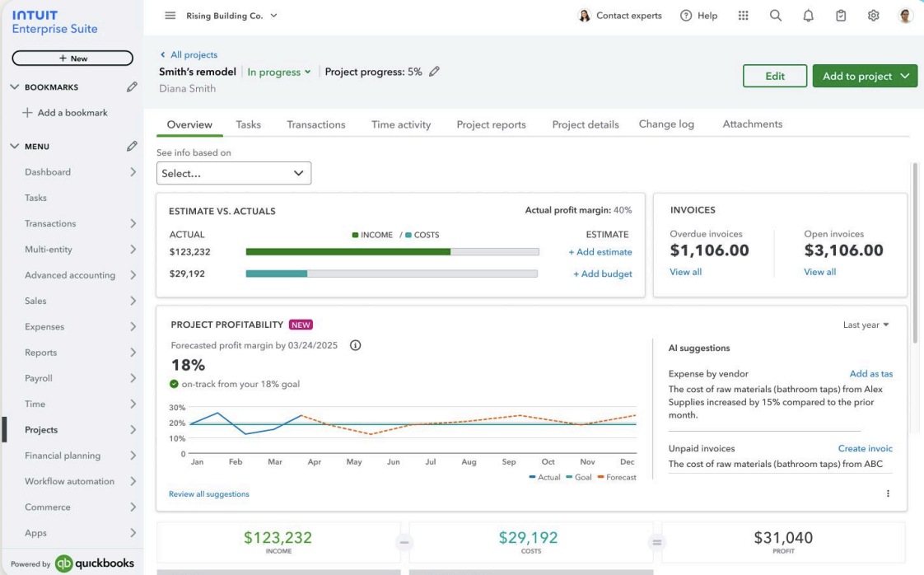Collapse the MENU section chevron
This screenshot has height=575, width=924.
pos(14,146)
